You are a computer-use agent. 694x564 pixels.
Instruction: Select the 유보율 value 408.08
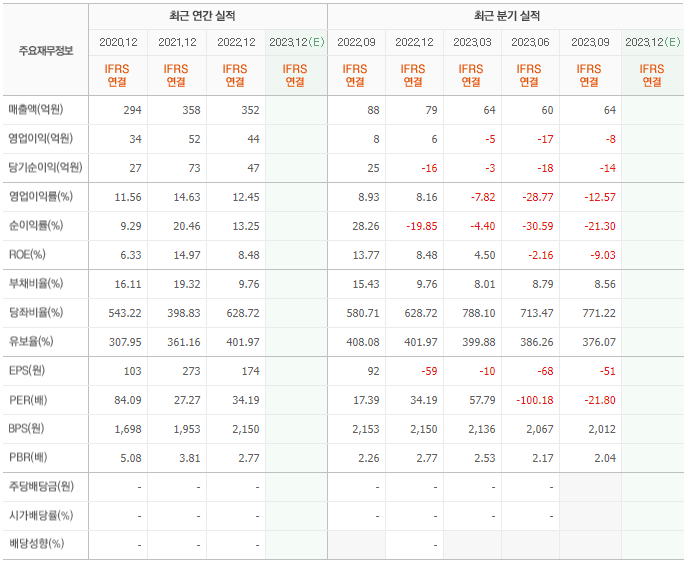(362, 342)
